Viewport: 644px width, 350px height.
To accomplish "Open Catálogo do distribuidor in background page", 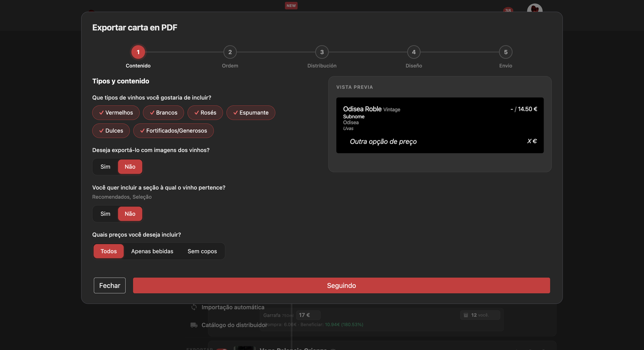I will [x=234, y=325].
